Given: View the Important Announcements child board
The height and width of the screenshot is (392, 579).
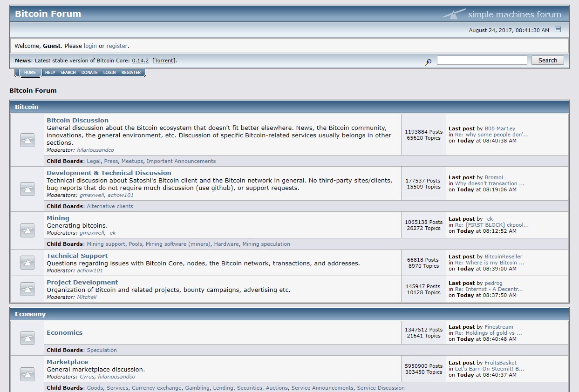Looking at the screenshot, I should pos(181,161).
